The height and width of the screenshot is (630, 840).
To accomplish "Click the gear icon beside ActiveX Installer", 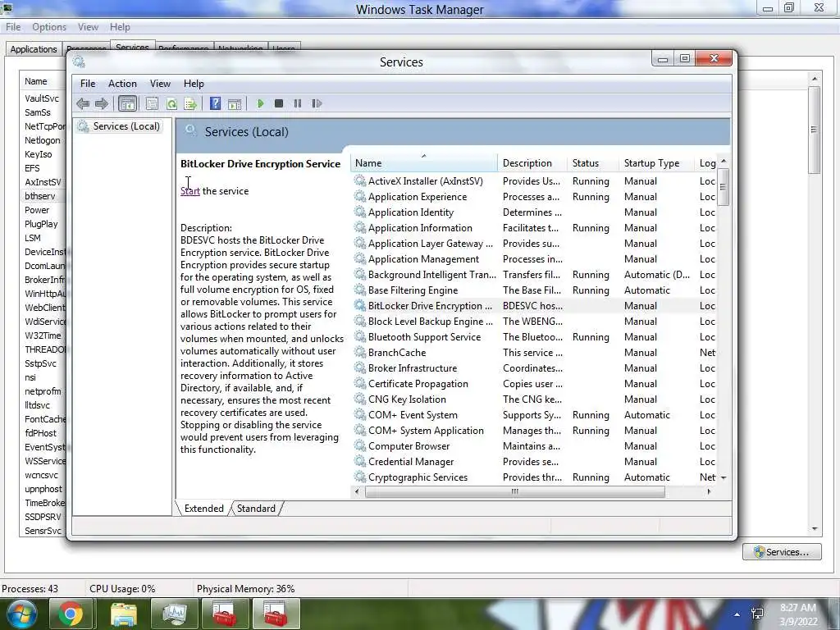I will (x=360, y=181).
